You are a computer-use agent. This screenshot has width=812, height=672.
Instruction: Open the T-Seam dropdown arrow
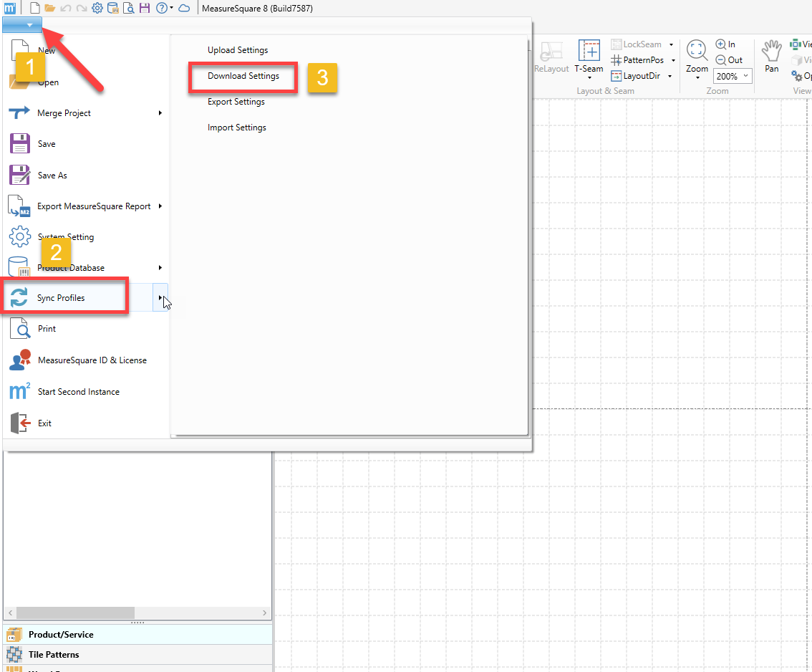point(589,77)
